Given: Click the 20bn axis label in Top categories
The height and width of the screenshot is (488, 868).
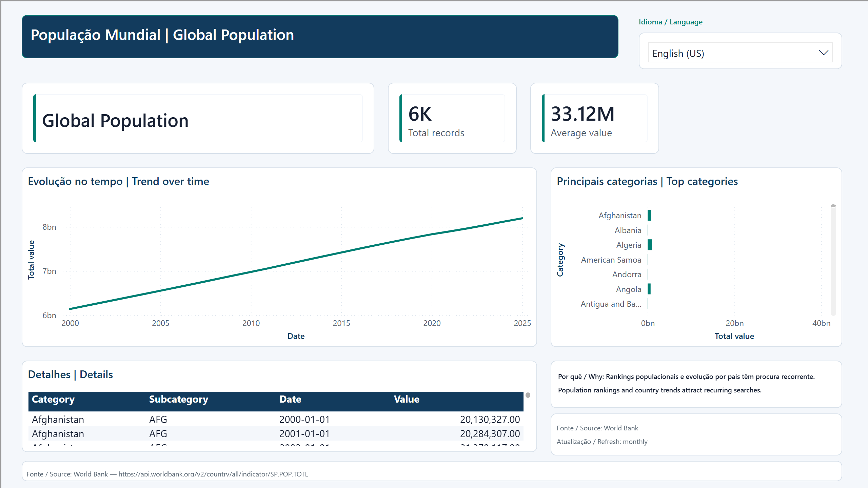Looking at the screenshot, I should (x=734, y=323).
